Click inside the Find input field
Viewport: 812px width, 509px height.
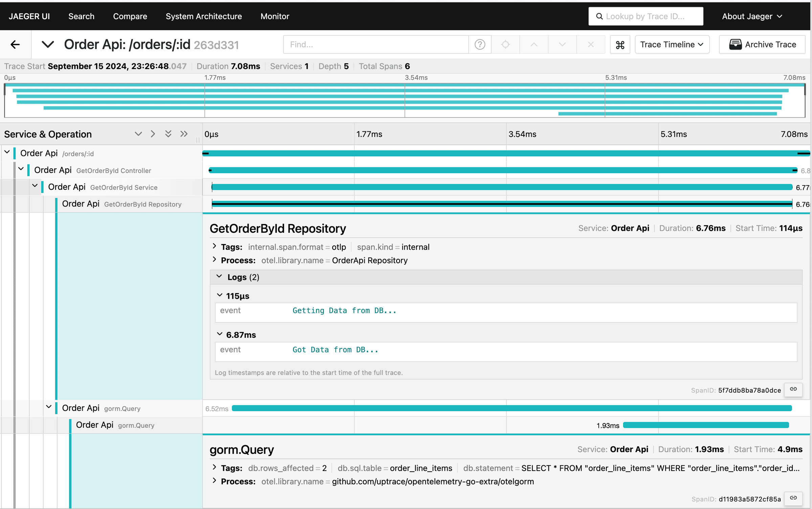[372, 44]
